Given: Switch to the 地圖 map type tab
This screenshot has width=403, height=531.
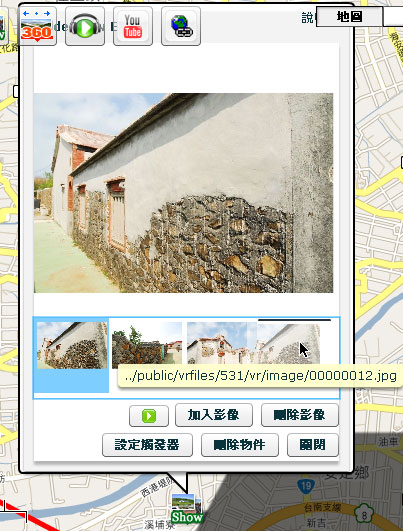Looking at the screenshot, I should pyautogui.click(x=349, y=16).
